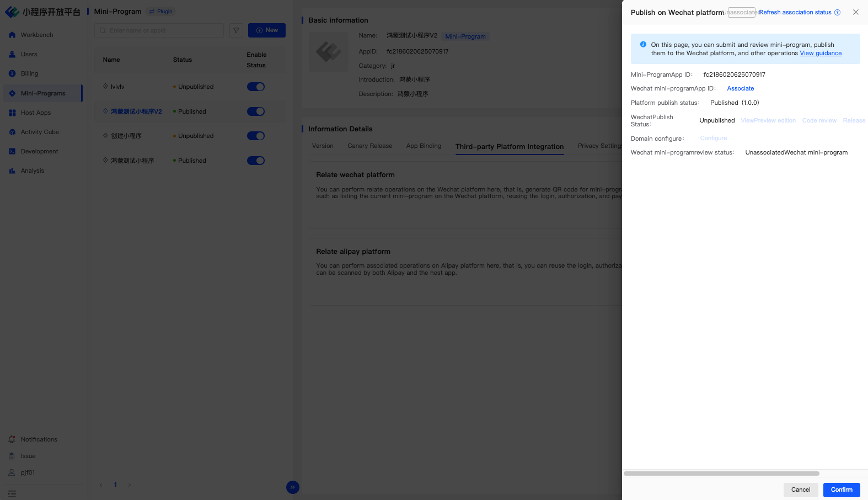Click the Code review link

point(819,120)
